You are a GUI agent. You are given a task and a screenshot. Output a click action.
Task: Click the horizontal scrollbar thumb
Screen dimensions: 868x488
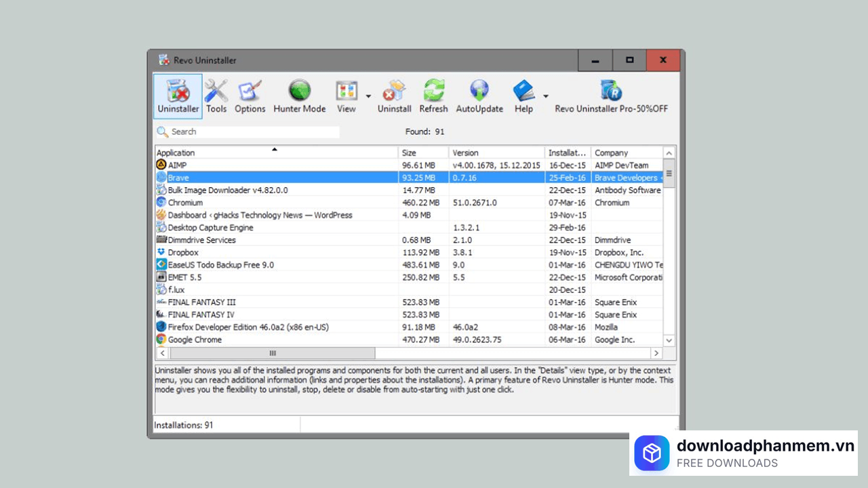[x=272, y=353]
